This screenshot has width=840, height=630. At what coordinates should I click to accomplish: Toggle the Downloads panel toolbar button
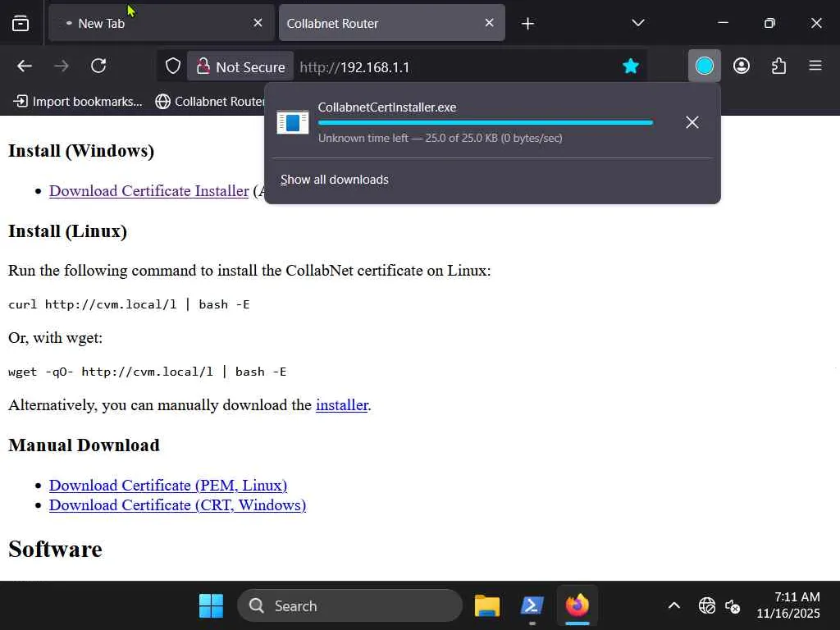705,66
